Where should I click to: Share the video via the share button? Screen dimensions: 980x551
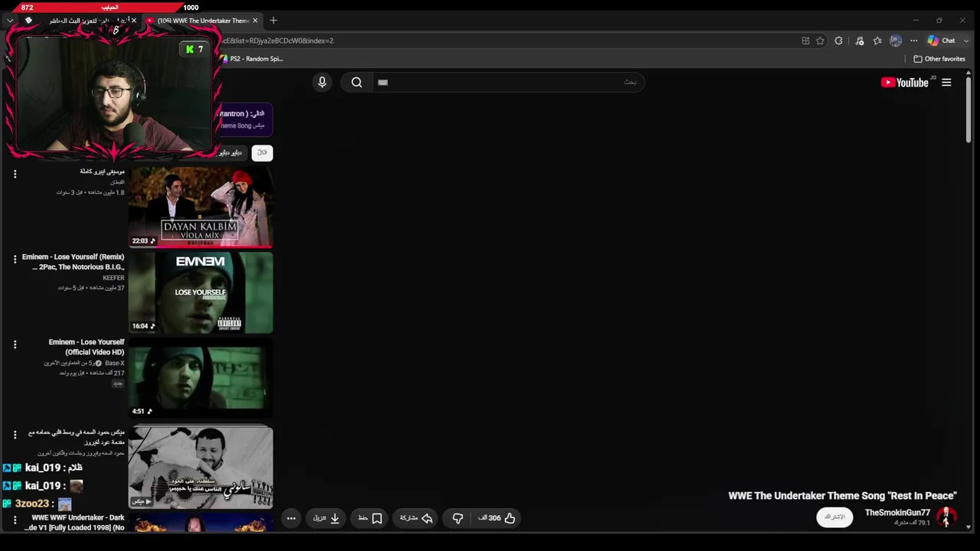click(416, 518)
